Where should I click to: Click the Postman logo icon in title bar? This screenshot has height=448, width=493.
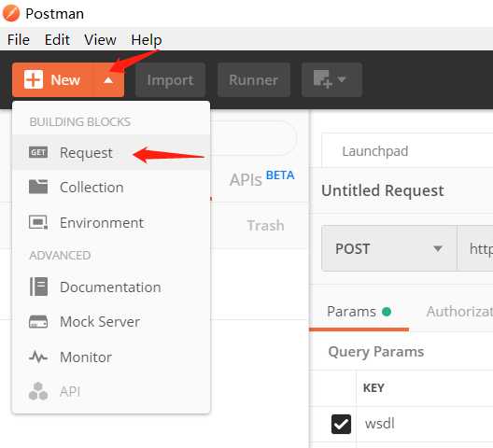(11, 13)
